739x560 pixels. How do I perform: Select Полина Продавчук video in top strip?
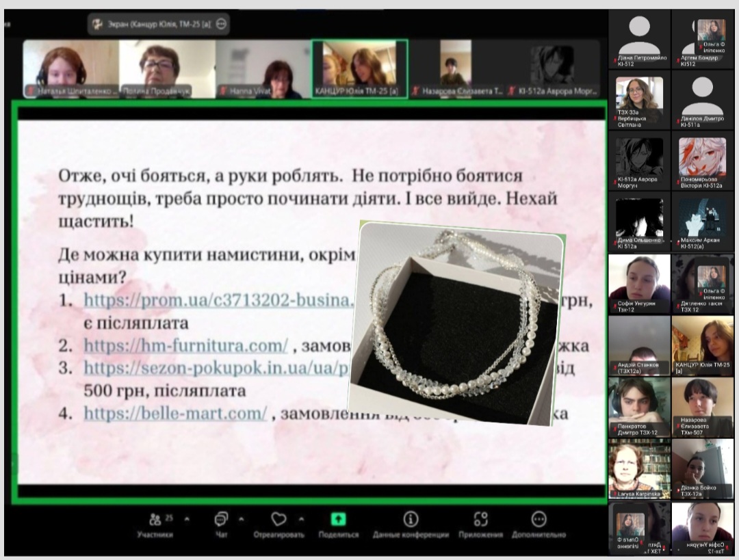coord(168,69)
